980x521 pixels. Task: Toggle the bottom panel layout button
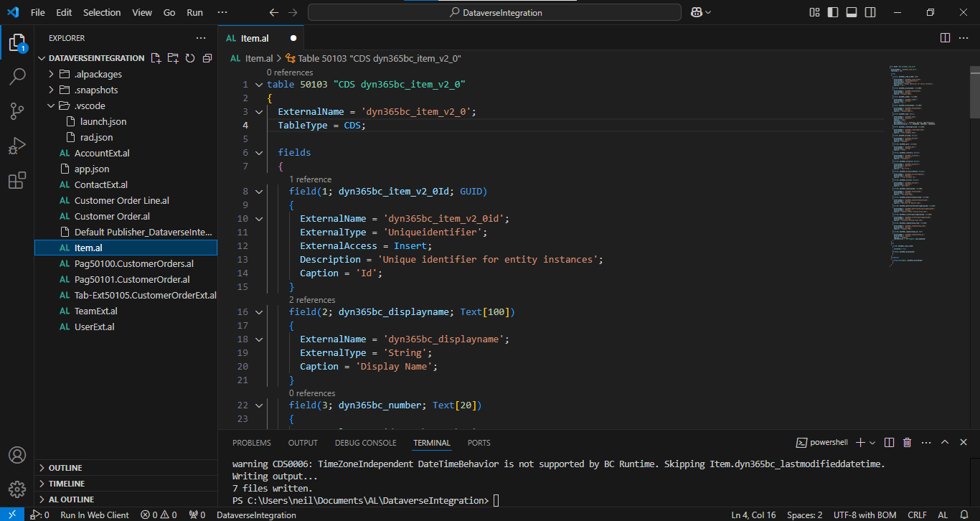(852, 12)
